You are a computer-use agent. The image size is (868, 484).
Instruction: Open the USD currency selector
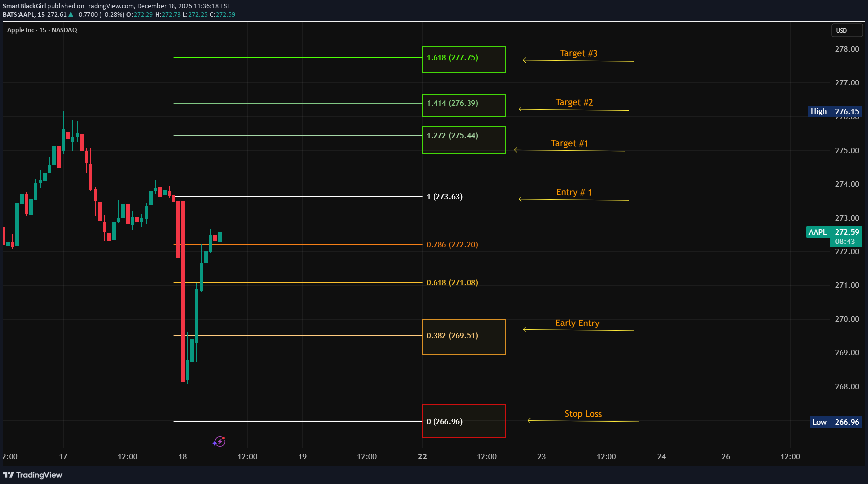847,31
